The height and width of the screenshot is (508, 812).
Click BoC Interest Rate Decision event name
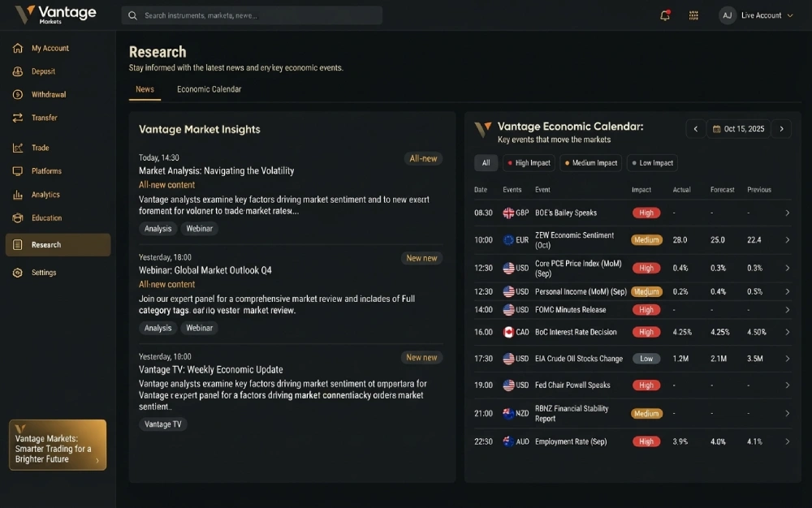pyautogui.click(x=576, y=332)
